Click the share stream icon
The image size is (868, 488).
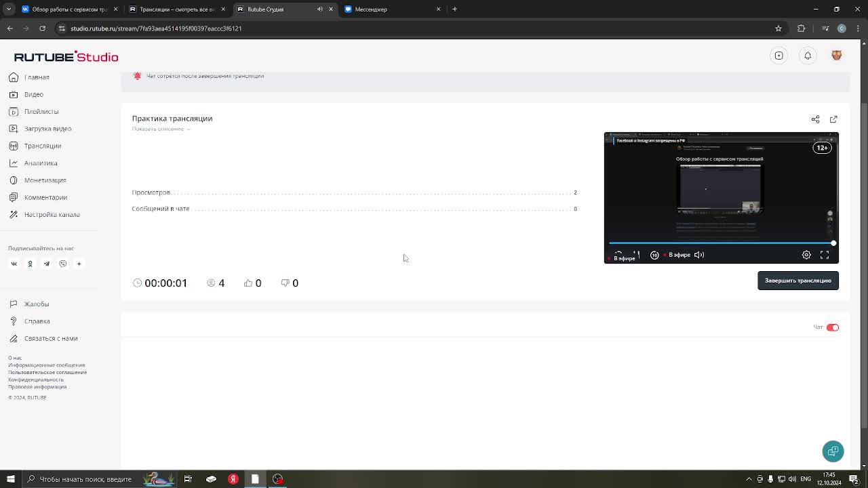pyautogui.click(x=815, y=119)
